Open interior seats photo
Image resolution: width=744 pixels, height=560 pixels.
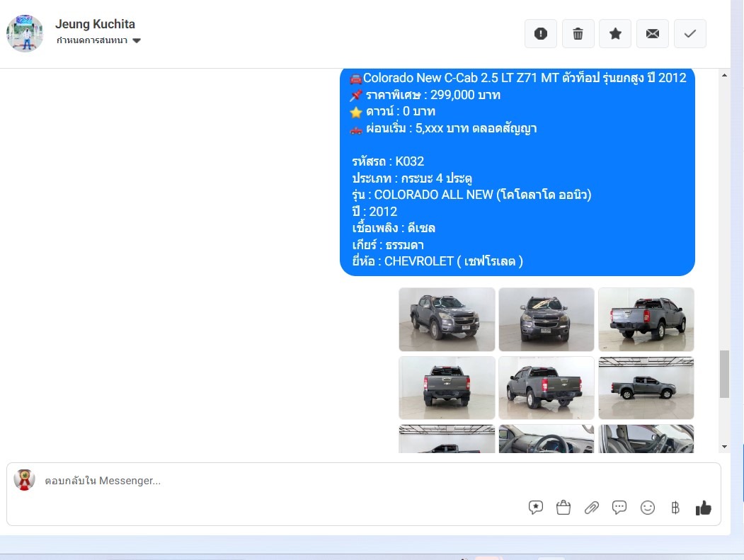click(646, 438)
